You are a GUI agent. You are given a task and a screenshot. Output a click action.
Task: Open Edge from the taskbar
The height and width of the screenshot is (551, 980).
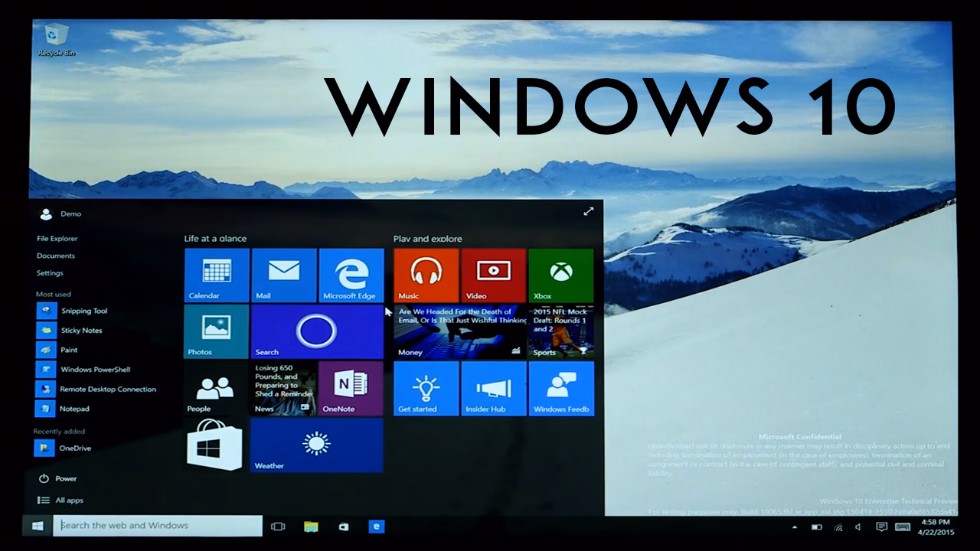tap(376, 527)
